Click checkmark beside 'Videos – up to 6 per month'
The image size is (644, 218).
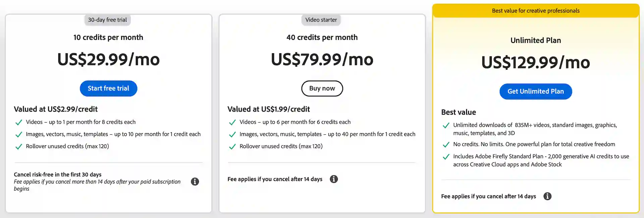point(232,122)
